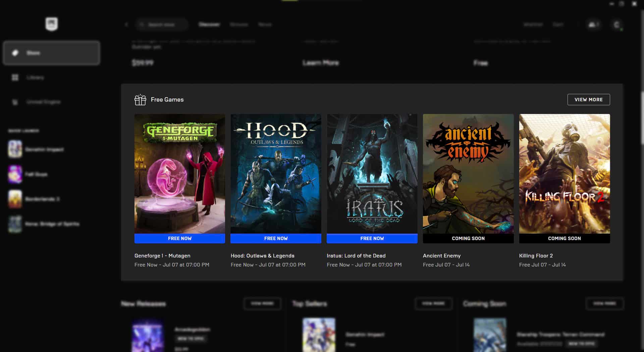Switch to the News tab
Image resolution: width=644 pixels, height=352 pixels.
point(265,24)
